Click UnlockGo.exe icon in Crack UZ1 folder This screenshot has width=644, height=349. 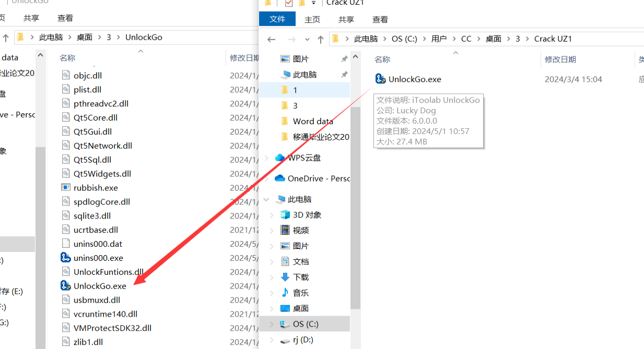click(x=381, y=79)
